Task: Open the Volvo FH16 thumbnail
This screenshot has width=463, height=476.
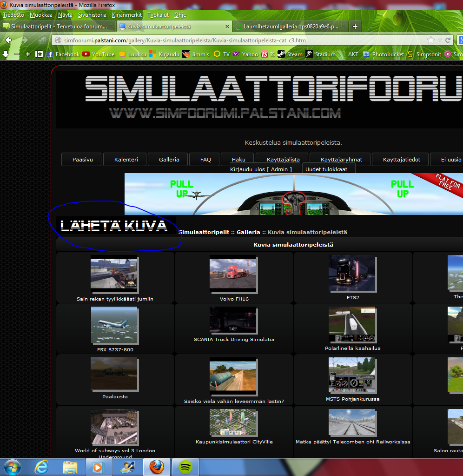Action: (x=233, y=275)
